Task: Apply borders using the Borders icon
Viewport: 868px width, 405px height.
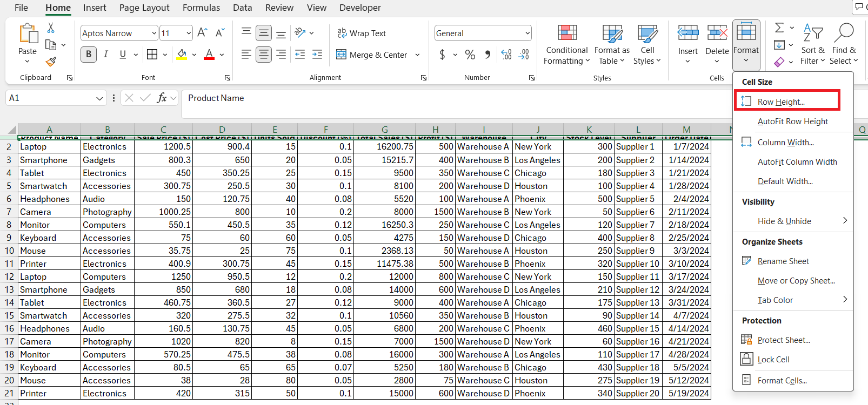Action: click(152, 55)
